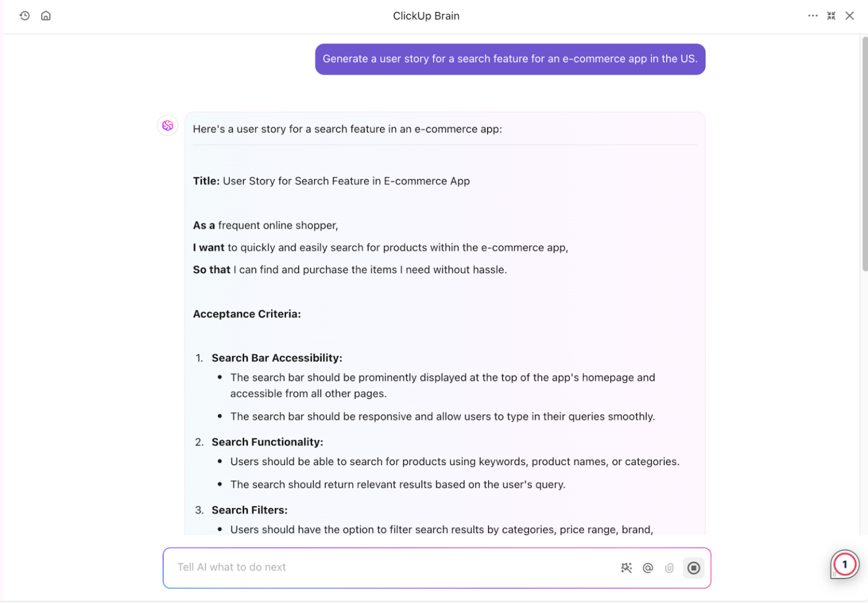This screenshot has height=603, width=868.
Task: Select the ClickUp Brain title label
Action: [426, 16]
